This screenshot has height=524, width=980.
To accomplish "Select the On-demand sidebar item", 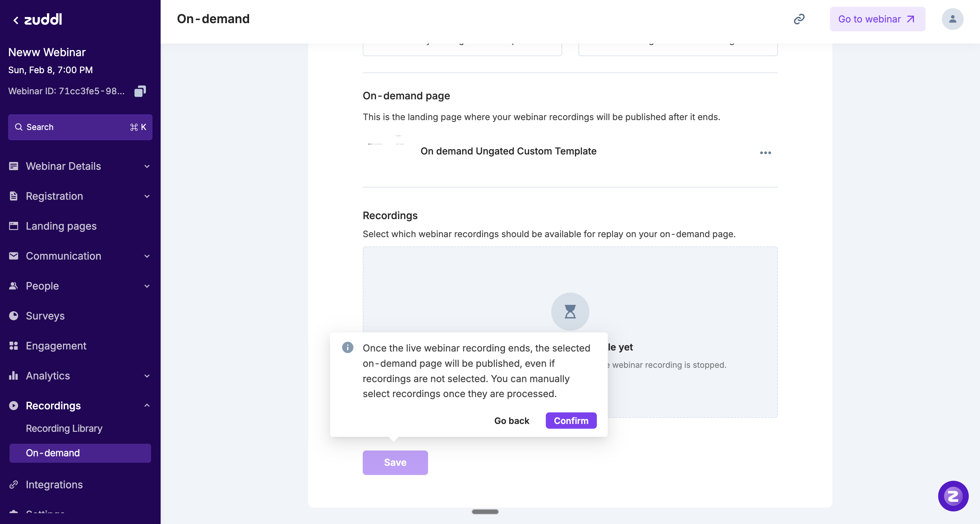I will (80, 453).
